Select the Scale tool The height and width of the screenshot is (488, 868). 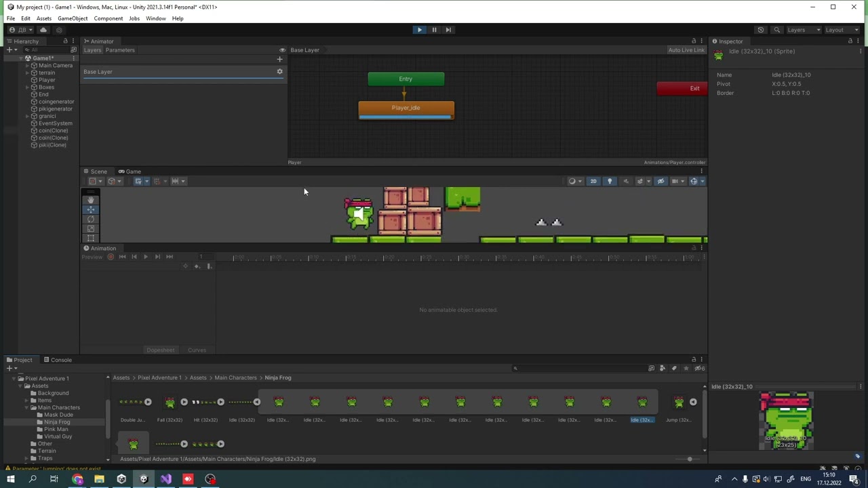[x=91, y=228]
